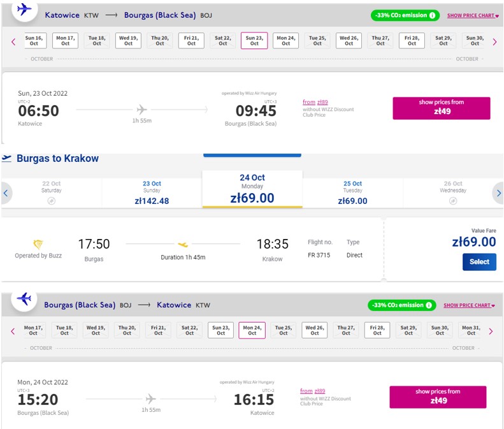
Task: Click the Wizz plane logo for Bourgas to Katowice
Action: (x=24, y=299)
